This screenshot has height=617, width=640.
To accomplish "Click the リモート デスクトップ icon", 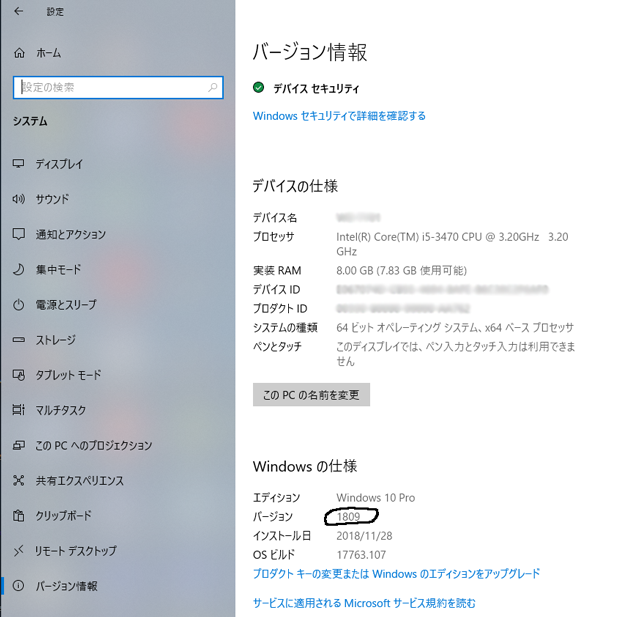I will click(x=18, y=551).
